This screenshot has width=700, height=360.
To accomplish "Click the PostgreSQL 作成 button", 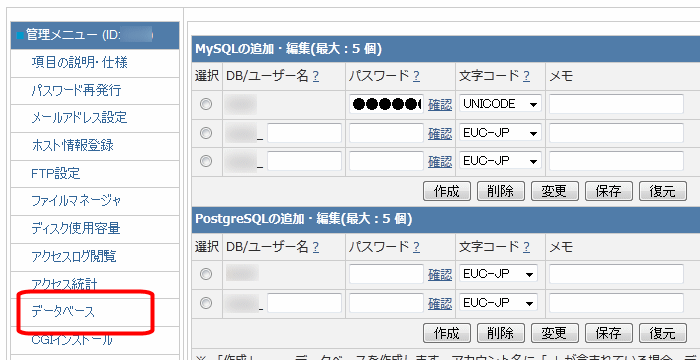I will pyautogui.click(x=447, y=332).
